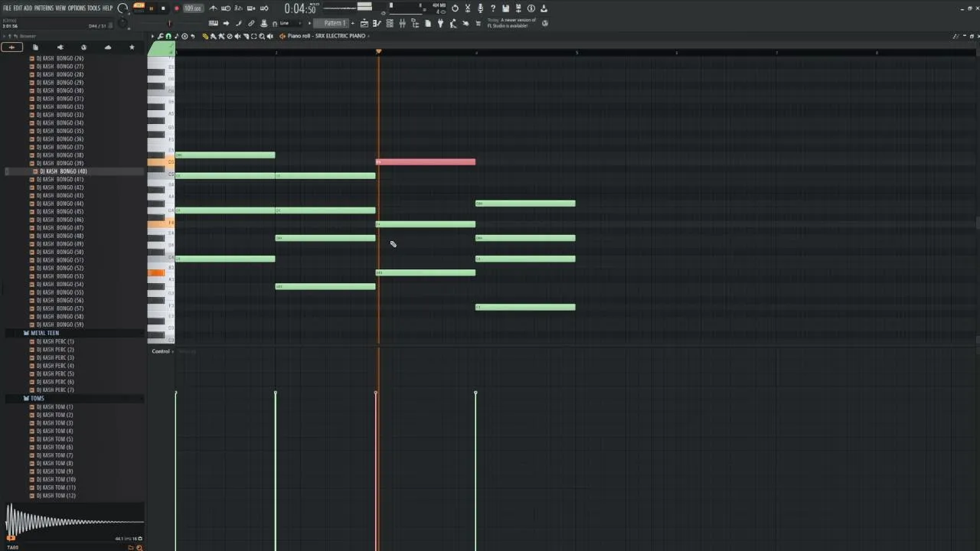This screenshot has width=980, height=551.
Task: Click the project info icon
Action: click(x=531, y=8)
